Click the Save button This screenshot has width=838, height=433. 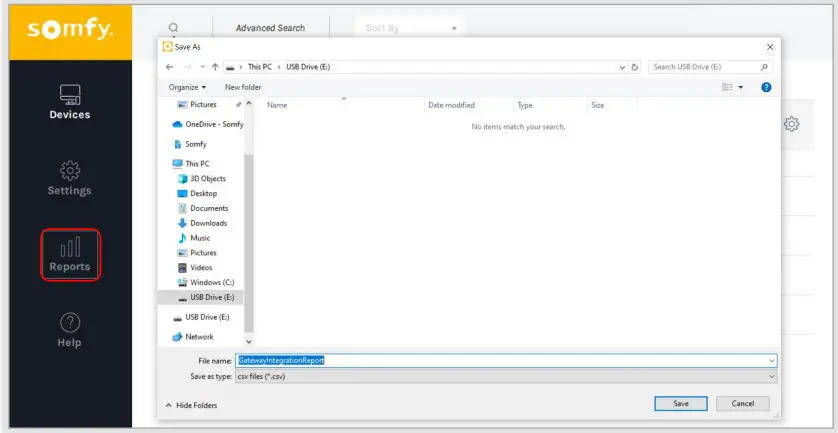pos(681,404)
